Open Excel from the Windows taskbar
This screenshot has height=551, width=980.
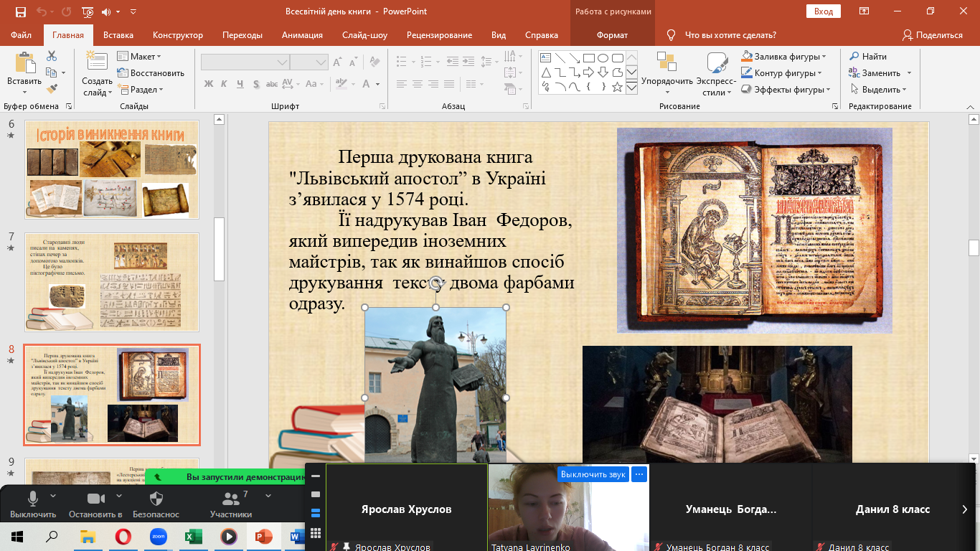click(x=194, y=536)
